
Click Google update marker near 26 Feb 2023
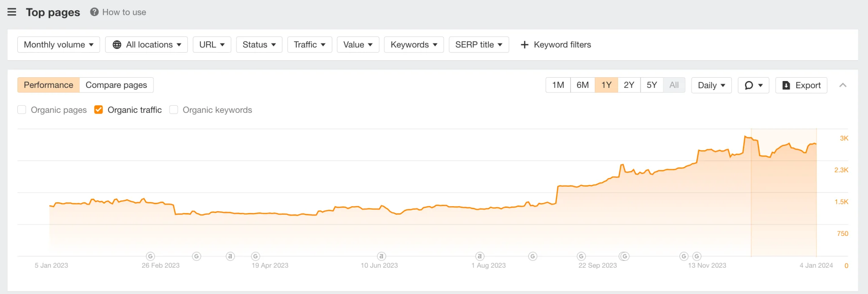[x=150, y=256]
